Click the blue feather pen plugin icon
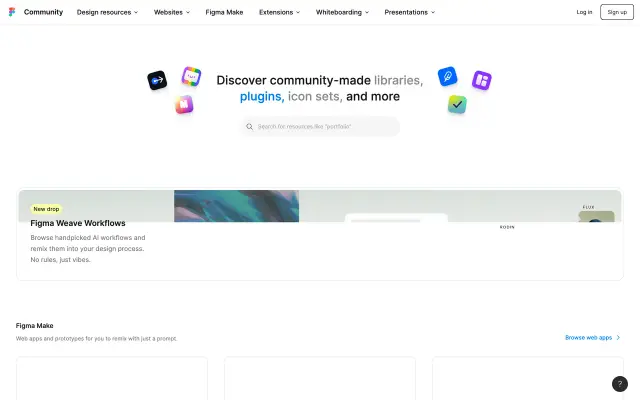The width and height of the screenshot is (640, 400). tap(447, 76)
